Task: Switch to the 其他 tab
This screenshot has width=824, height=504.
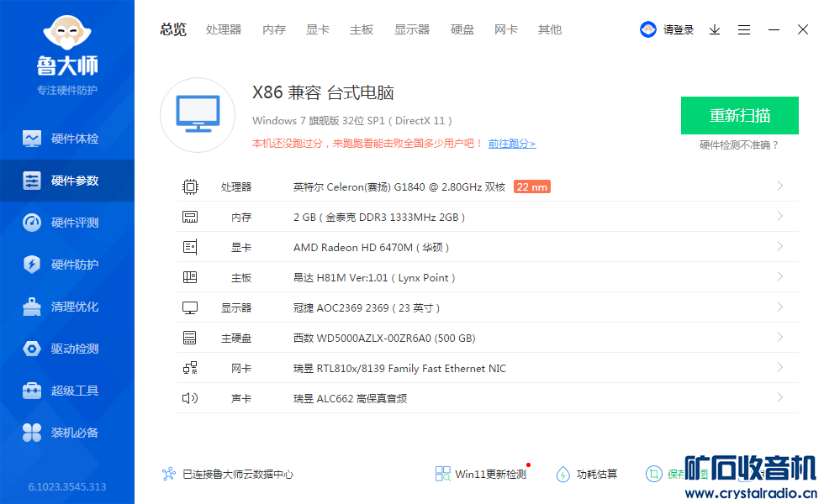Action: pyautogui.click(x=550, y=29)
